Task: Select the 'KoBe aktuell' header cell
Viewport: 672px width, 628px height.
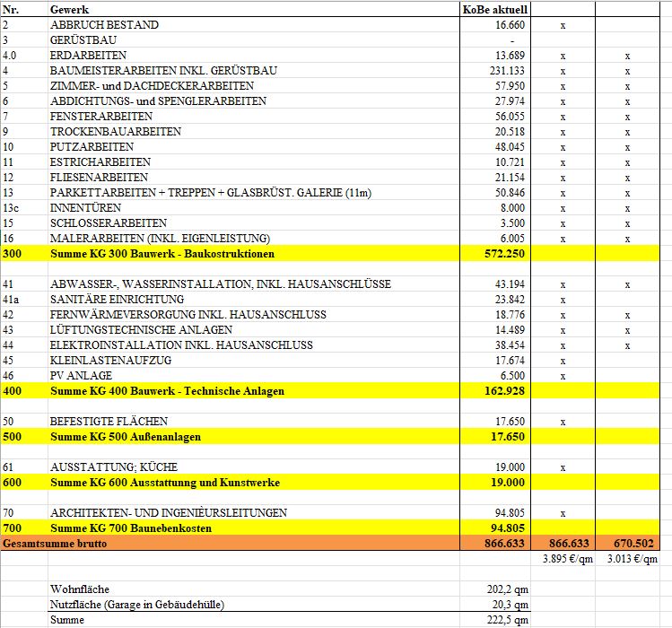Action: coord(495,10)
